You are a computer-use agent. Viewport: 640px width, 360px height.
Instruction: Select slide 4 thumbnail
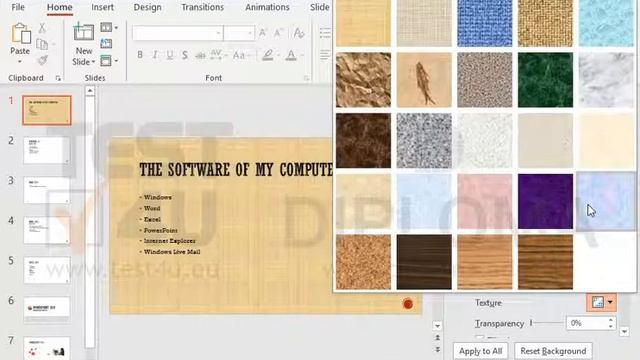(x=47, y=230)
